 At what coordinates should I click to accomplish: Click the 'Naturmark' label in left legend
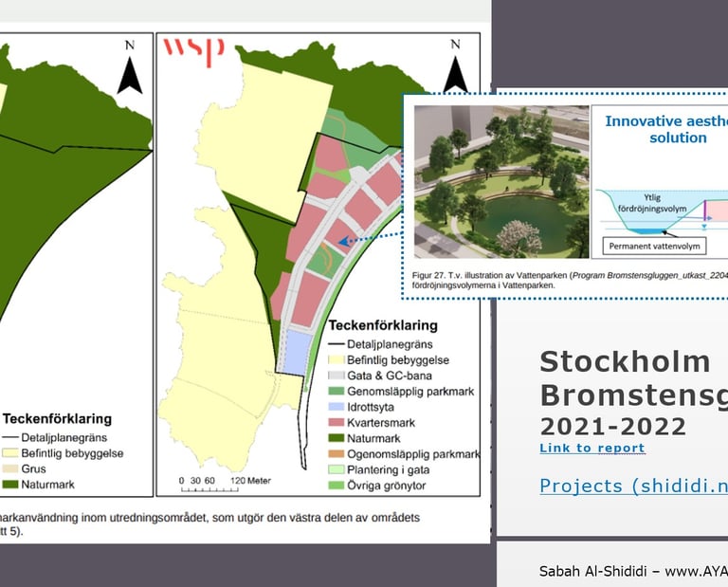click(47, 485)
